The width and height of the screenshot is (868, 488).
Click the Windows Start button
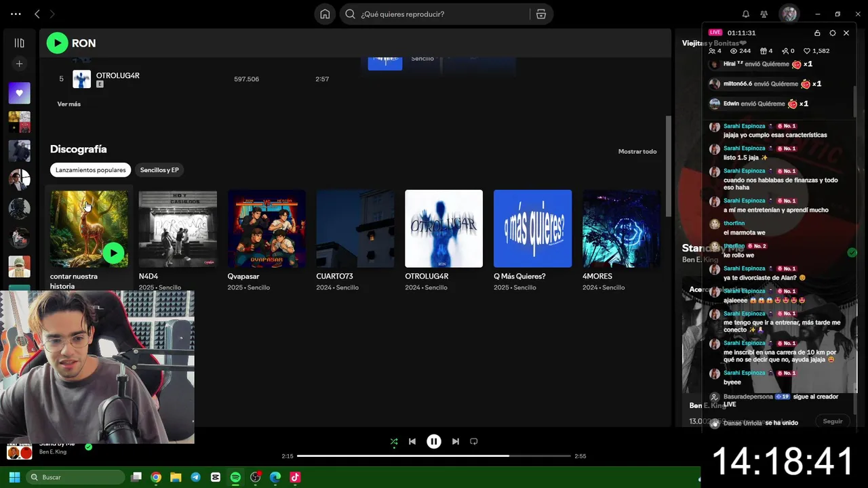click(14, 477)
